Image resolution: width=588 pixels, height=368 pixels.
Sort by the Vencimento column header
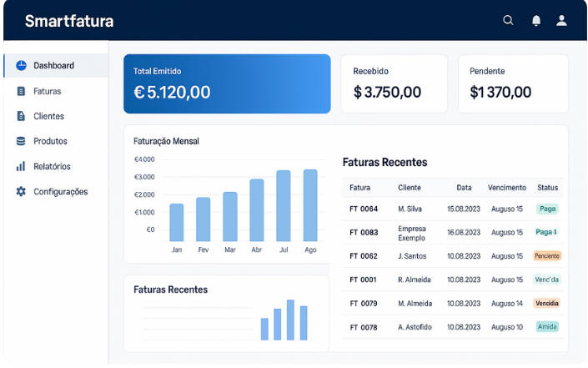[x=506, y=188]
